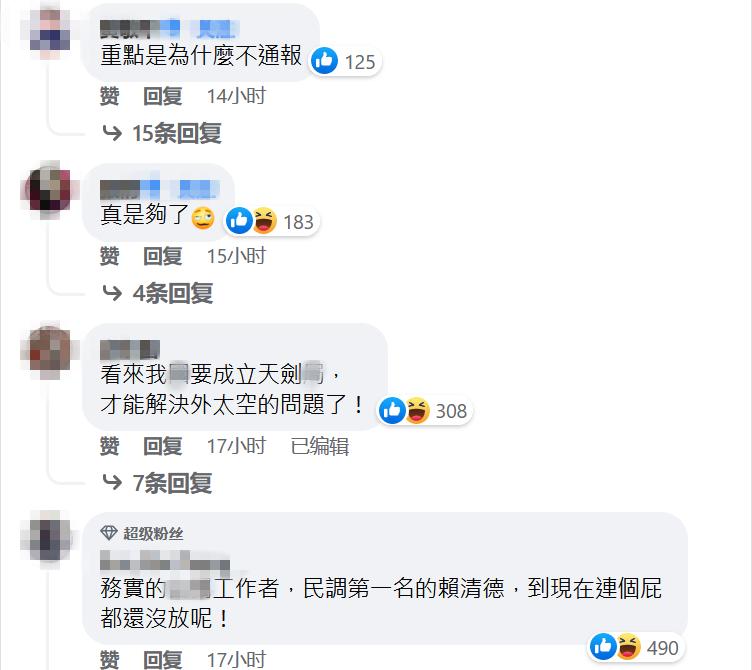Screen dimensions: 752x670
Task: Expand the 4条回复 reply thread
Action: (158, 293)
